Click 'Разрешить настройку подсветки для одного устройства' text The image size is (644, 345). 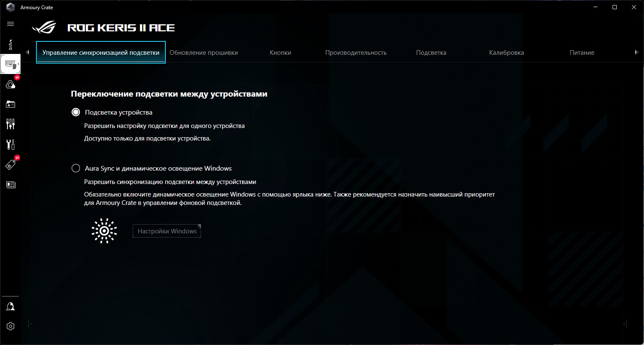pos(164,126)
